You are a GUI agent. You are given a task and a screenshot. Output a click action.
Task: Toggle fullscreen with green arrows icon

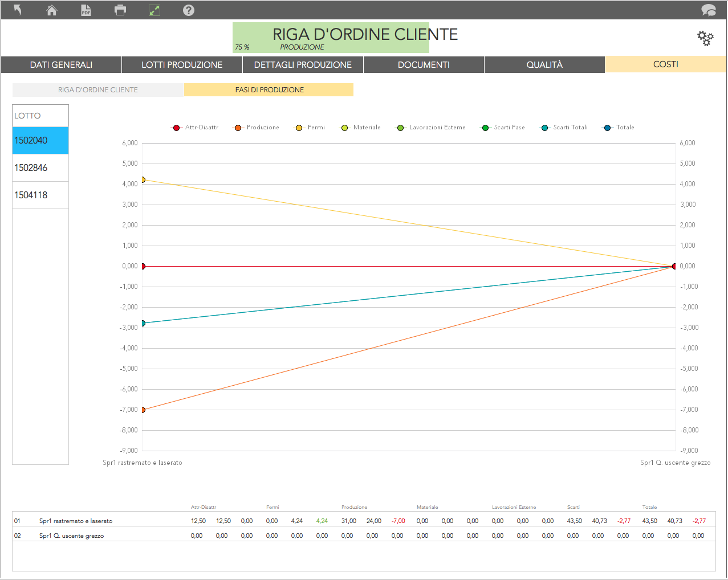(x=154, y=10)
